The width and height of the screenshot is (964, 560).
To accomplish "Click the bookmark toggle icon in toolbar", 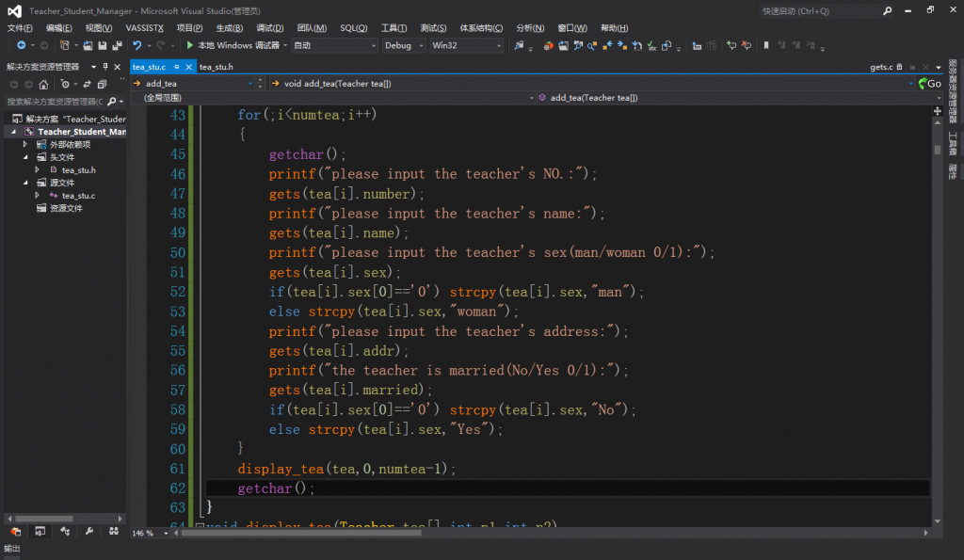I will pos(766,45).
